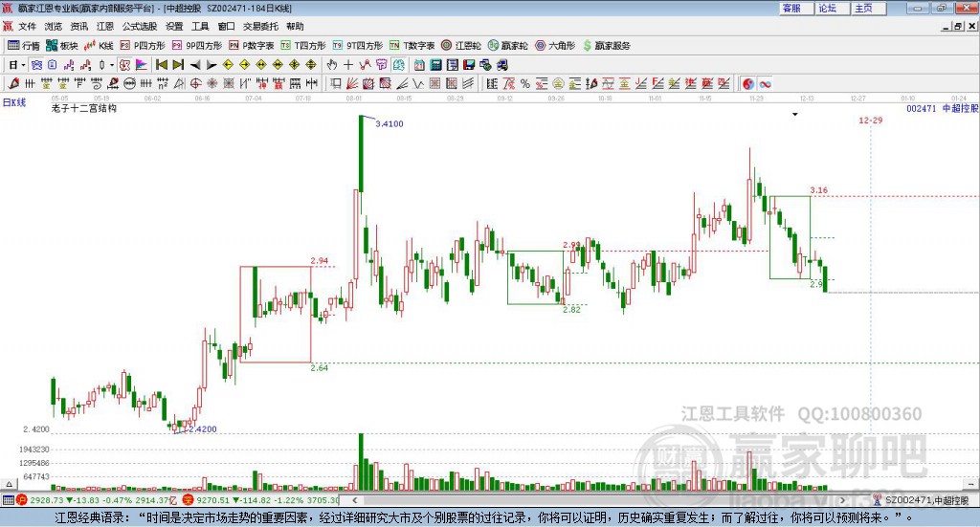Open the P四方形 price square
Image resolution: width=980 pixels, height=527 pixels.
point(142,46)
